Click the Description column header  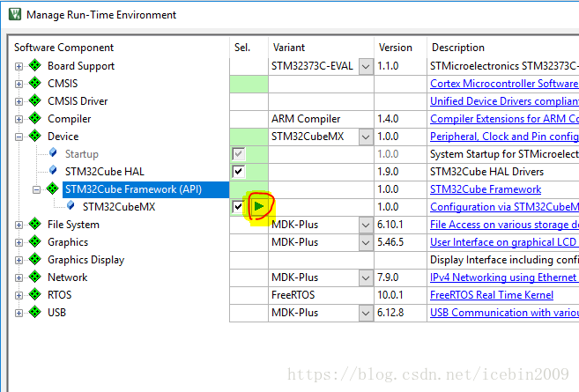tap(458, 48)
